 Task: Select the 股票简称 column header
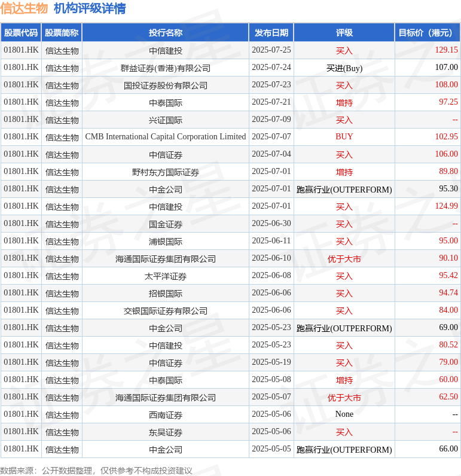click(x=62, y=32)
